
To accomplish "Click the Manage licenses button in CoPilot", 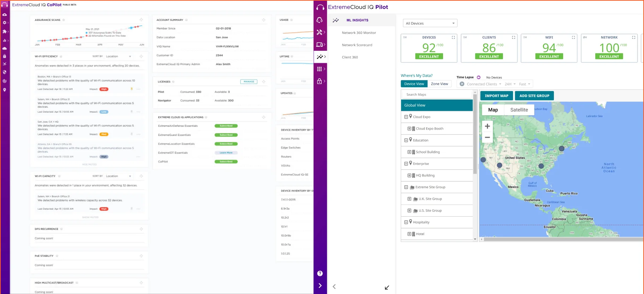I will coord(249,82).
